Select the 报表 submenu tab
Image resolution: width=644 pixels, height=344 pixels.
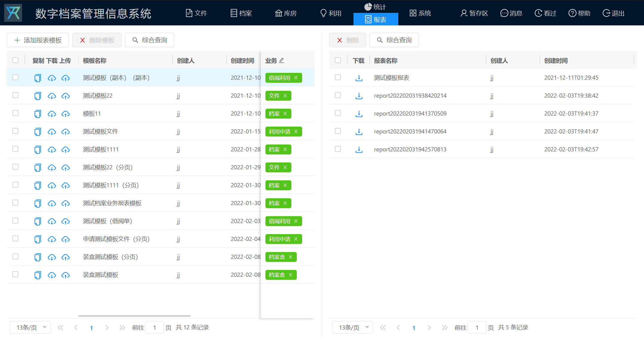click(376, 19)
